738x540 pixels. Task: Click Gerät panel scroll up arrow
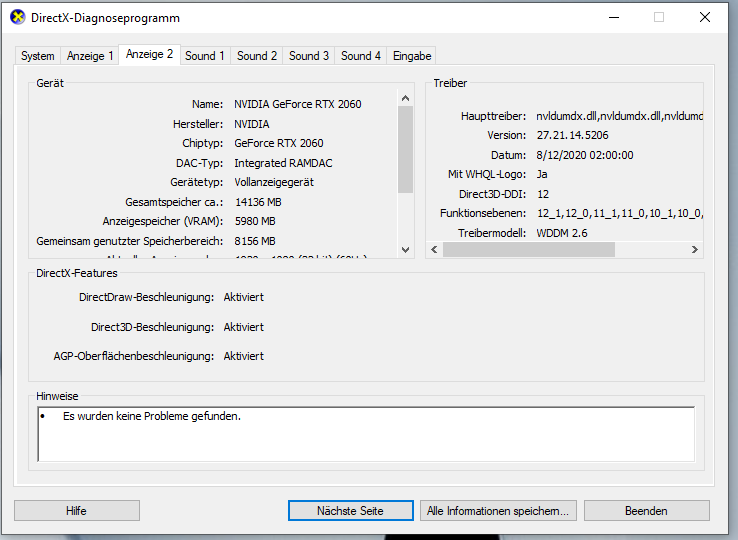pyautogui.click(x=405, y=98)
